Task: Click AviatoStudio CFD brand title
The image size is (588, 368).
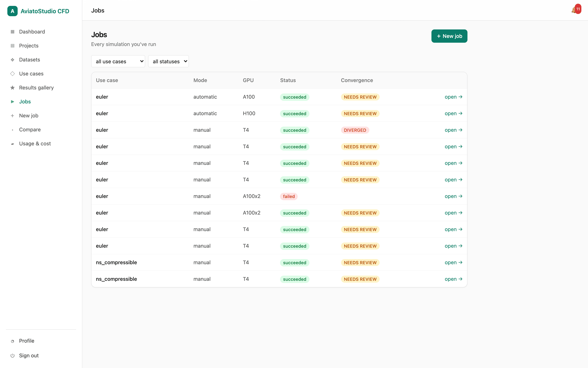Action: [x=45, y=11]
